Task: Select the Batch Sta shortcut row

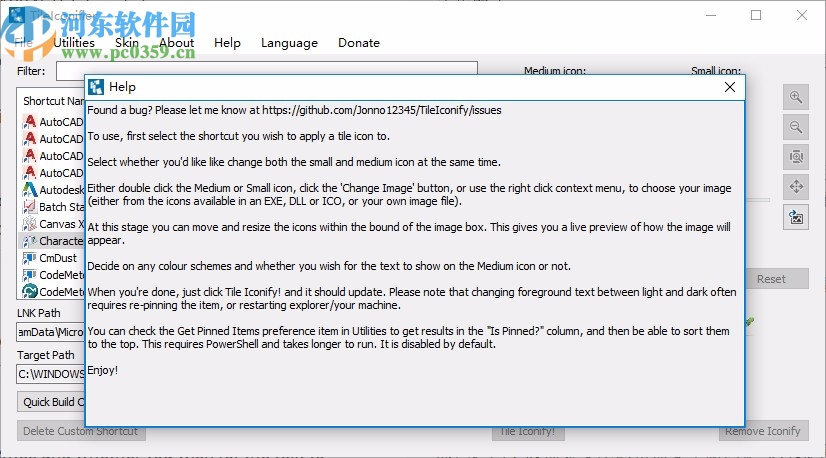Action: [x=52, y=207]
